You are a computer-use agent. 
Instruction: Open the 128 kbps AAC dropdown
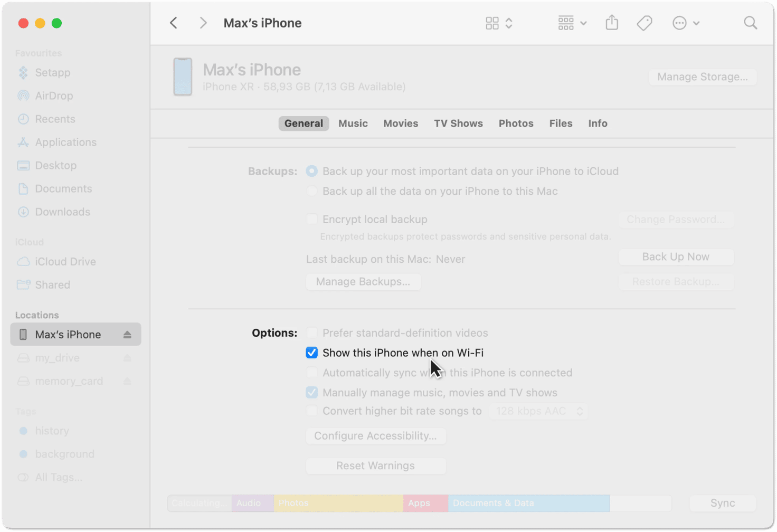point(538,411)
